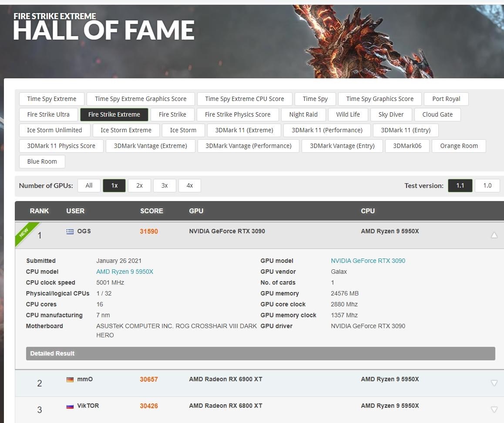The height and width of the screenshot is (423, 504).
Task: Click username OGS in rank 1
Action: (x=84, y=231)
